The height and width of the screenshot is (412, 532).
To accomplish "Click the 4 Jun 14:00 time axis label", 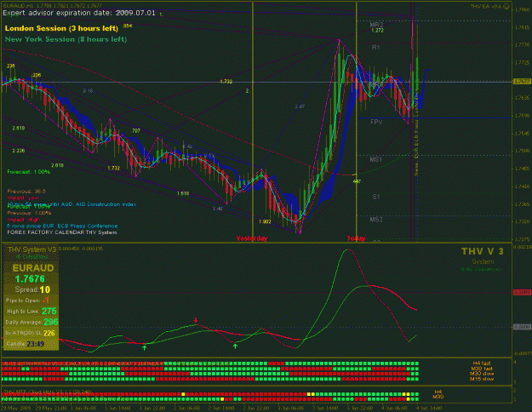I will (429, 409).
